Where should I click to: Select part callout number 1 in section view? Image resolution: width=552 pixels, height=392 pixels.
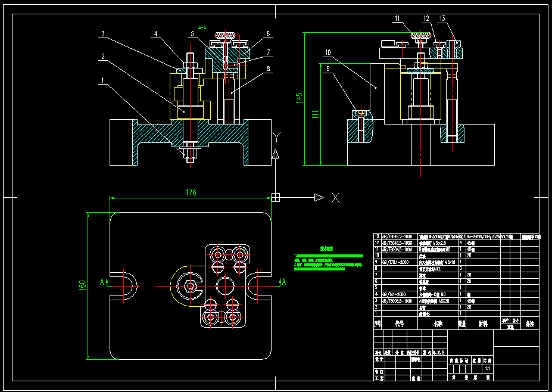tap(103, 80)
